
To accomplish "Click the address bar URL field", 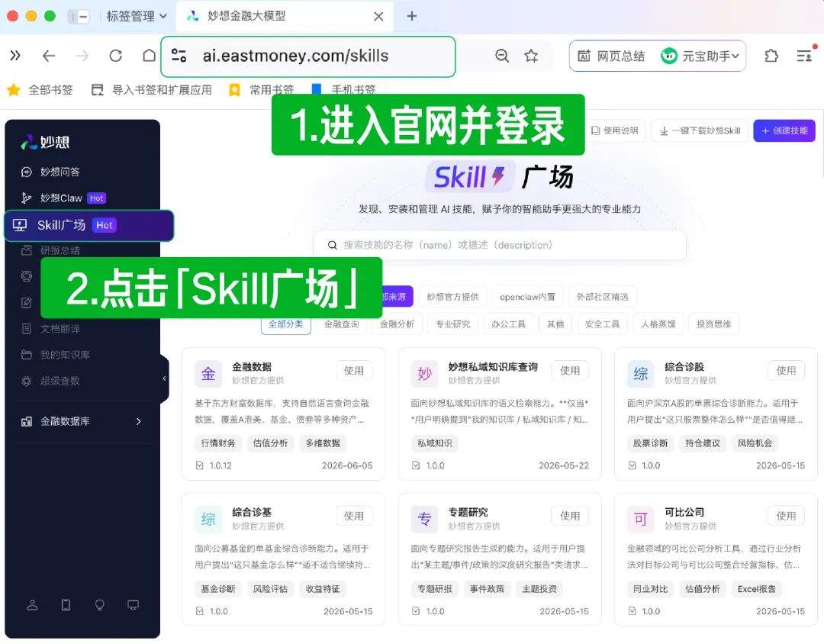I will tap(308, 56).
